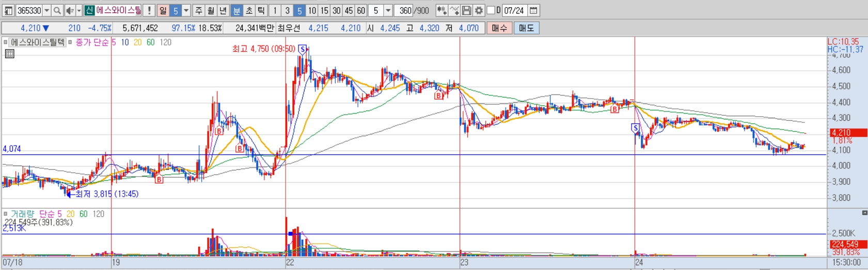Select 주 weekly chart period
868x270 pixels.
click(x=199, y=10)
